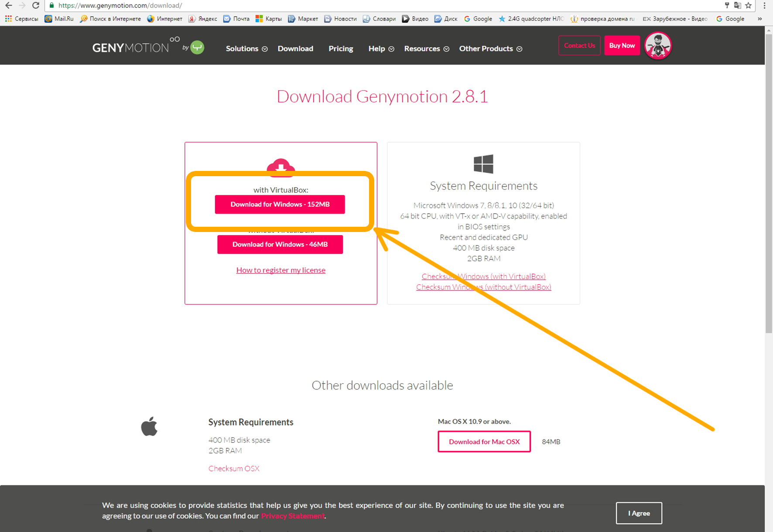Click the Mac OS X 10.9 or above text
The height and width of the screenshot is (532, 773).
point(474,421)
